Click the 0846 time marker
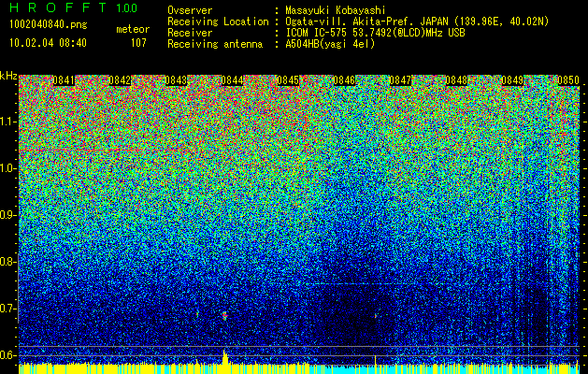 [x=344, y=80]
